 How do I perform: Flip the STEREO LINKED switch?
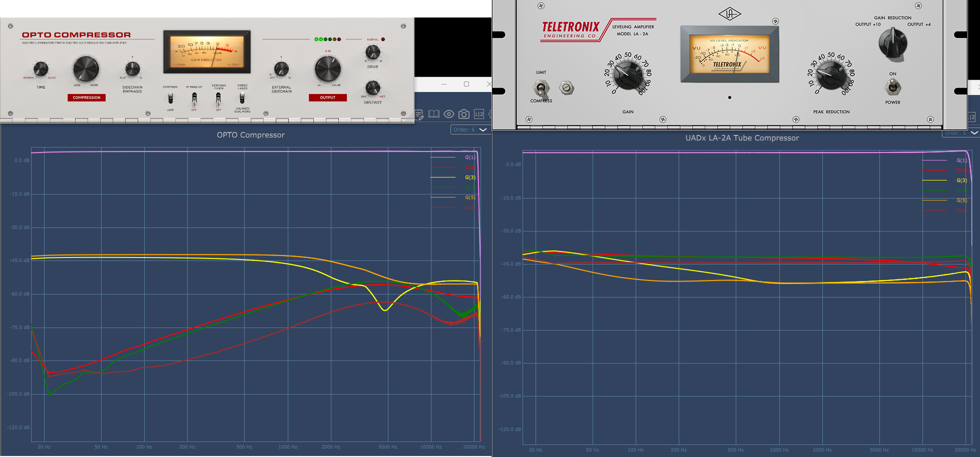point(242,97)
